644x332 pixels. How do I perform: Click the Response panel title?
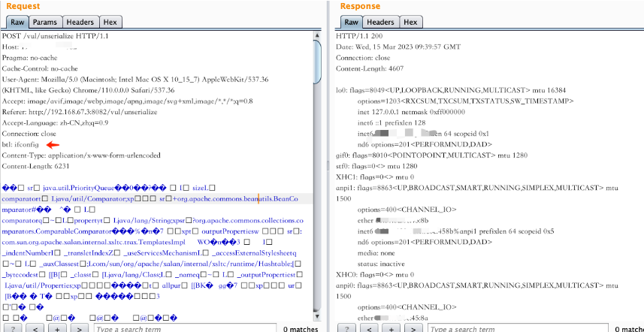pos(360,6)
